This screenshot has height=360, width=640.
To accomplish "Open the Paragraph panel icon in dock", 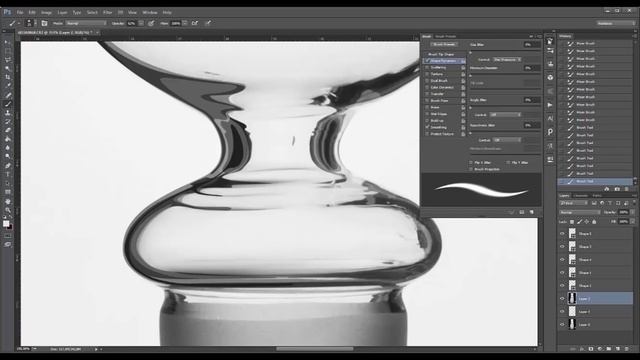I will (x=550, y=132).
